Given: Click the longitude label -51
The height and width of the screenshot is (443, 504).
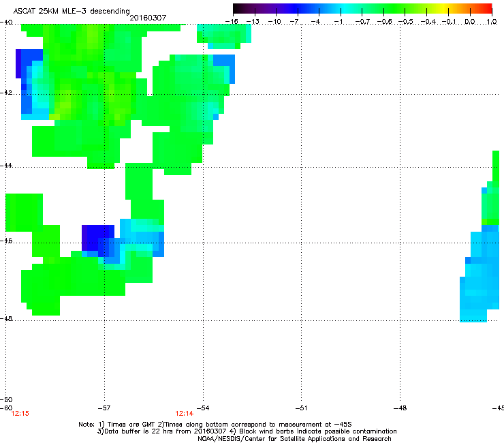Looking at the screenshot, I should tap(301, 408).
